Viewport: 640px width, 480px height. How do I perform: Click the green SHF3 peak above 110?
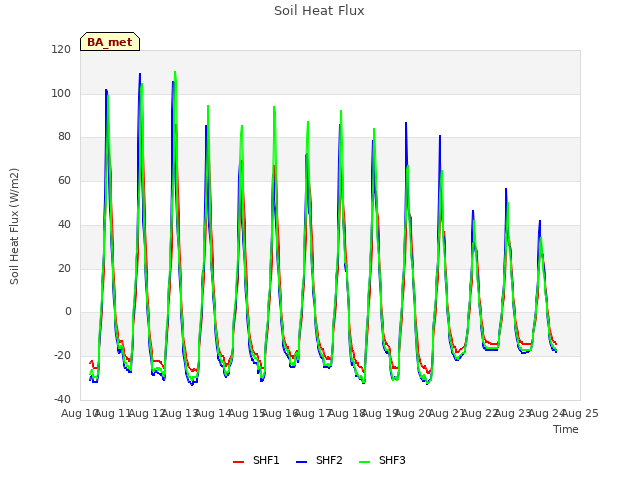click(x=175, y=72)
